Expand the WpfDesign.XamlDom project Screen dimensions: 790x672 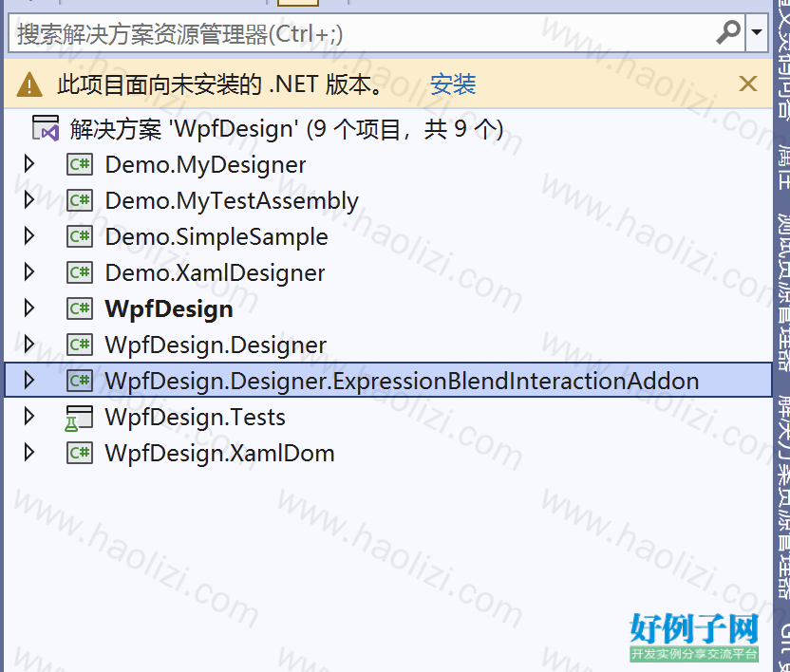(28, 453)
